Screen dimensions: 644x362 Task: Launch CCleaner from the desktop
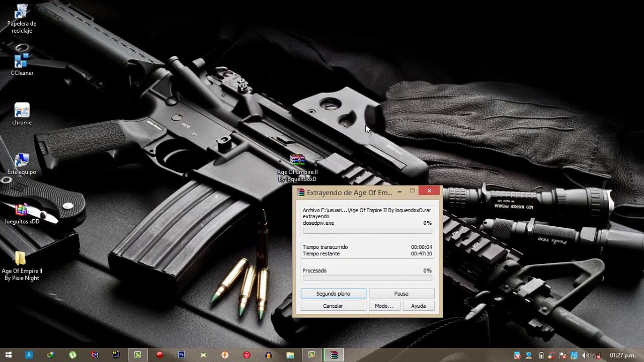click(22, 65)
